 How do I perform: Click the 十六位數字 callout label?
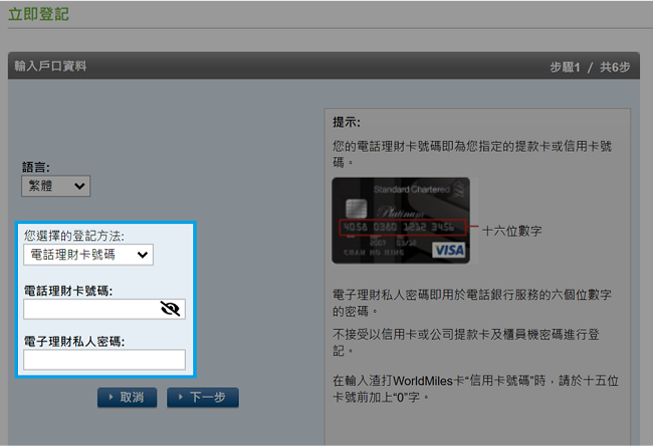[x=511, y=230]
